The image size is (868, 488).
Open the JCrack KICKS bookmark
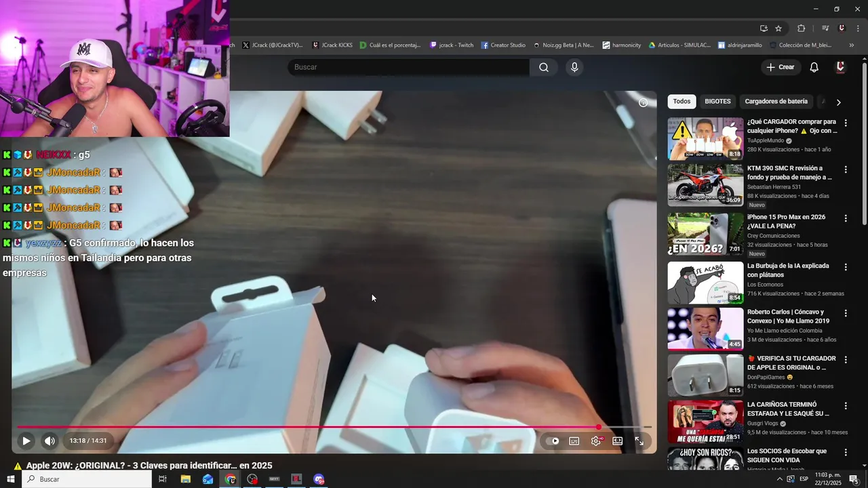click(x=332, y=45)
